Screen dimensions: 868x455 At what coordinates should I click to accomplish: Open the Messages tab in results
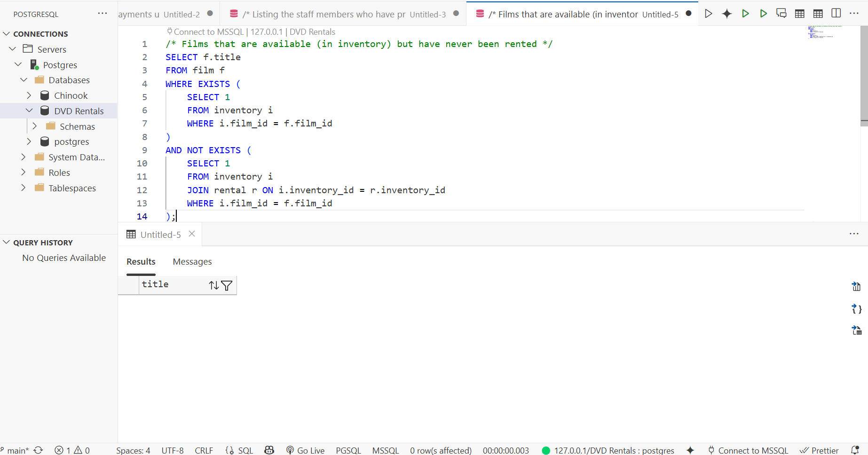(192, 261)
